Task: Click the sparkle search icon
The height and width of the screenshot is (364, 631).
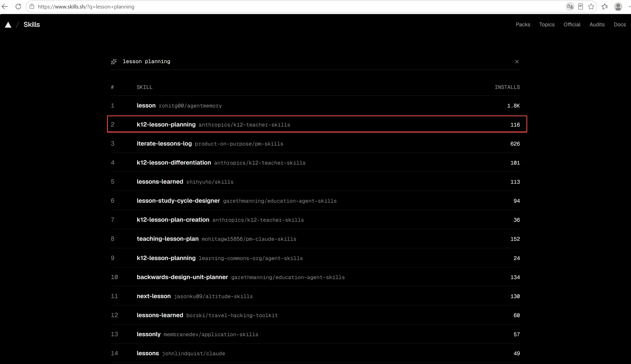Action: point(114,62)
